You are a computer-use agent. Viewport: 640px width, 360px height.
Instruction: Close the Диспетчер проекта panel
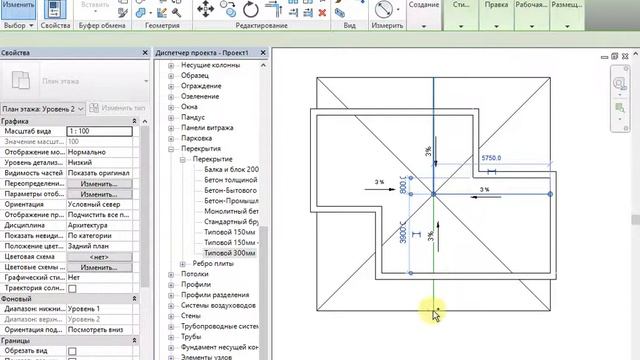pos(263,53)
